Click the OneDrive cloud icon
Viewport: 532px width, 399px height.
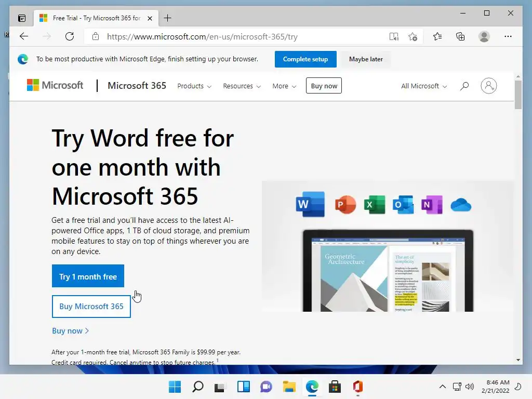461,205
